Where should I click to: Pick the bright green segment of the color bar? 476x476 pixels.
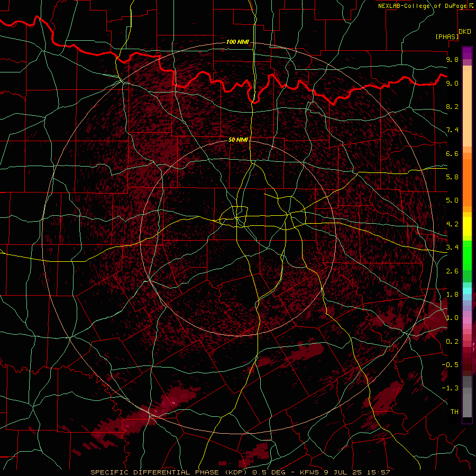pyautogui.click(x=467, y=255)
